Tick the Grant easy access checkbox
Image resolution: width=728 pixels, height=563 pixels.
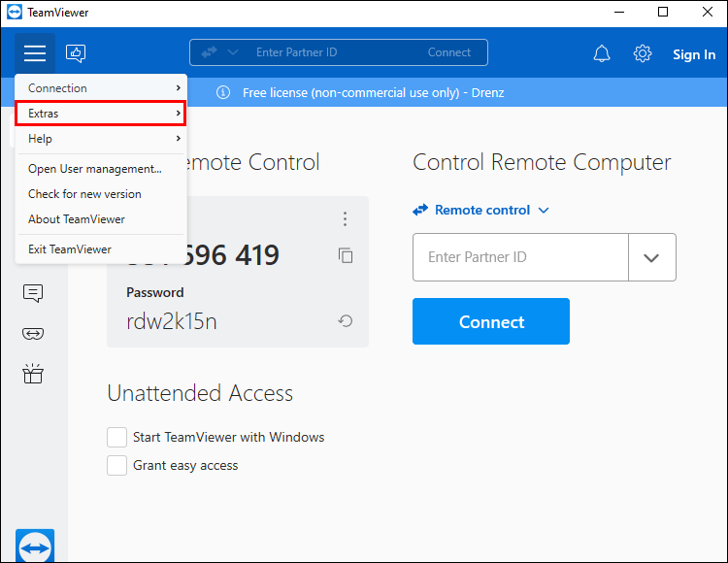pos(117,465)
